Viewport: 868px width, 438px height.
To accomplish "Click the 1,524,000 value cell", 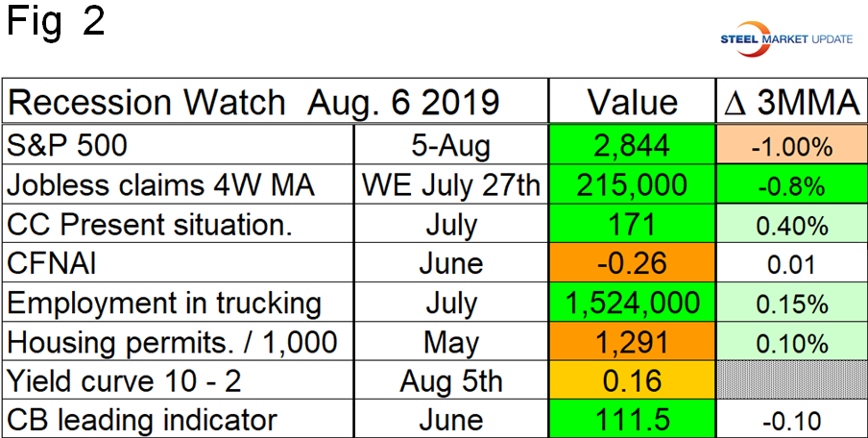I will point(633,303).
